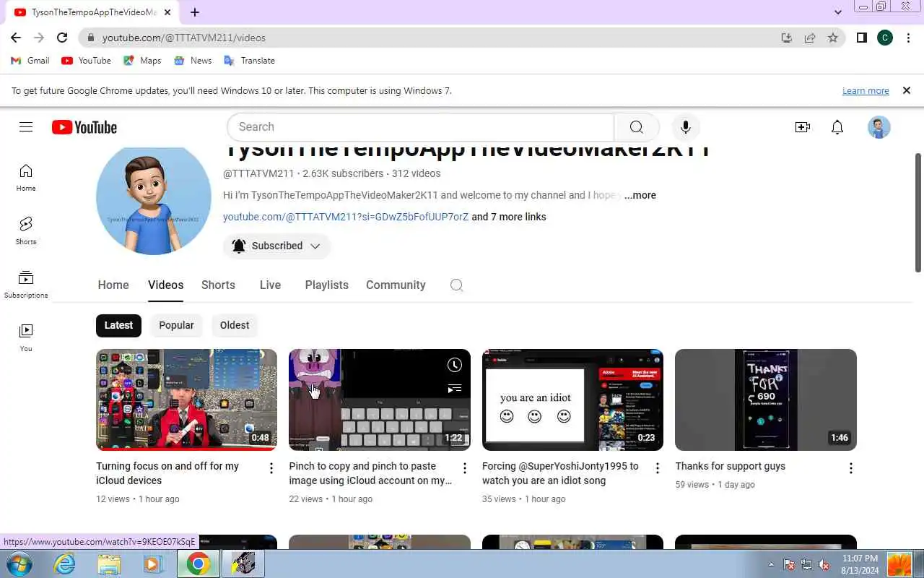Install or download page icon in address bar

coord(787,38)
